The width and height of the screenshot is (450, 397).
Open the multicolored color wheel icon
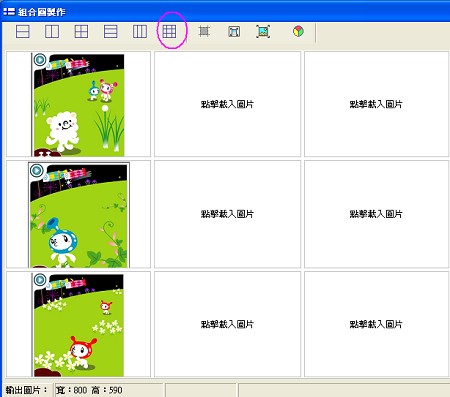(x=298, y=31)
